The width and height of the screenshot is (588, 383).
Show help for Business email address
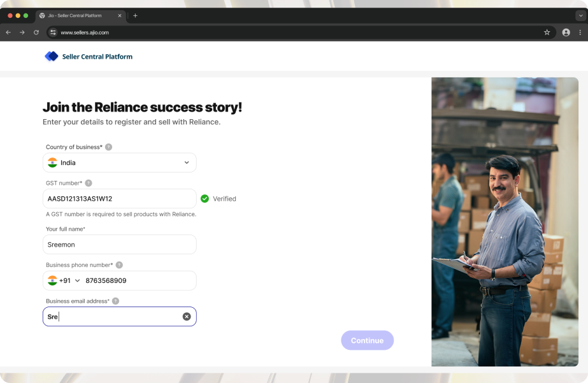coord(115,301)
